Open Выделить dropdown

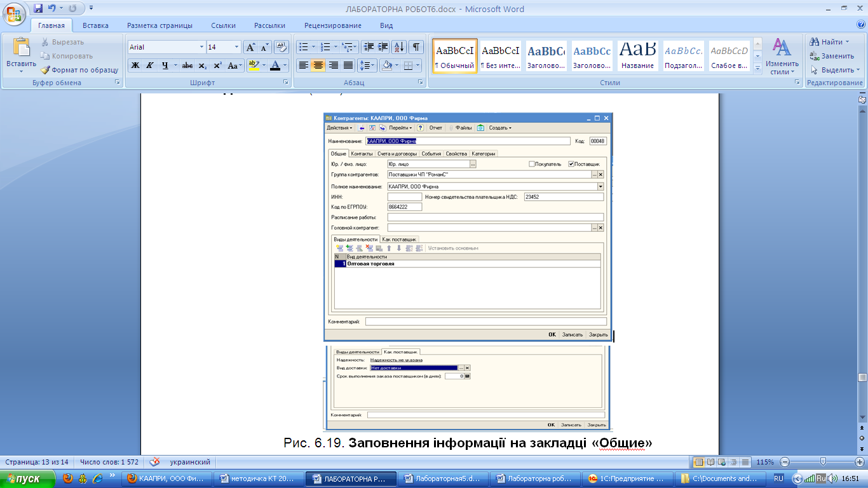pos(836,70)
